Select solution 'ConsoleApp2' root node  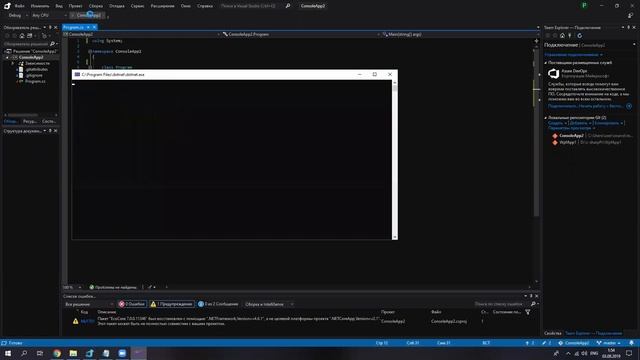tap(31, 51)
